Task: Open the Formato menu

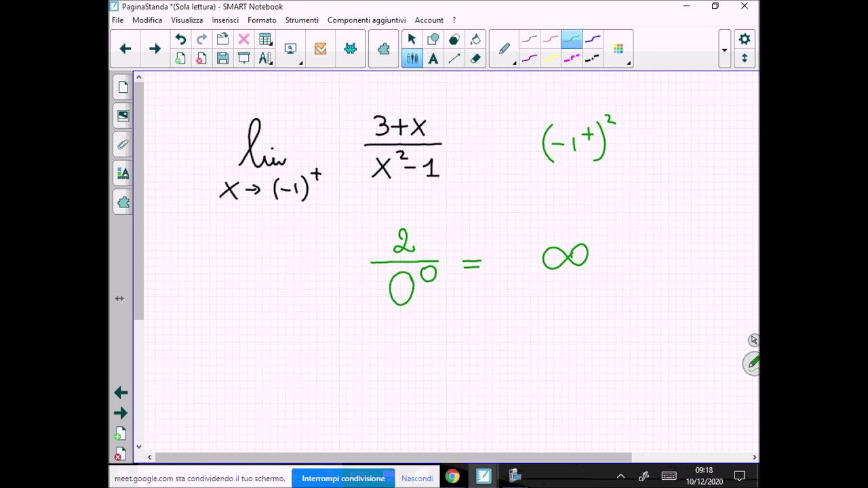Action: pyautogui.click(x=262, y=20)
